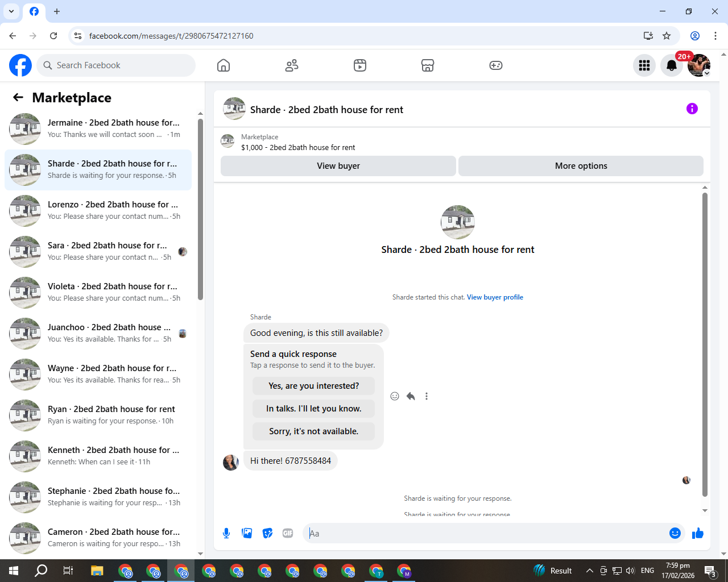
Task: Open Chrome three-dot menu
Action: pos(715,36)
